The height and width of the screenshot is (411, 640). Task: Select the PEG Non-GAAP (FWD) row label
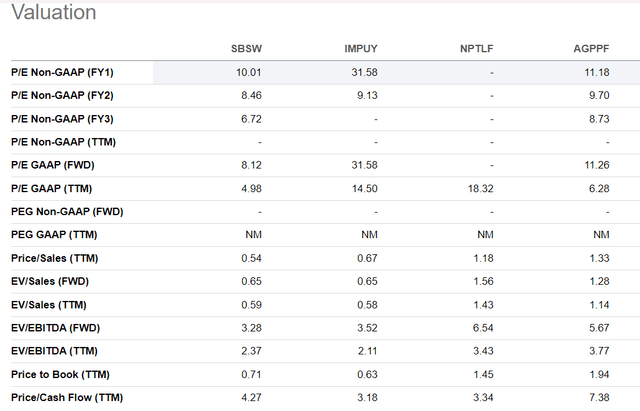(x=67, y=211)
